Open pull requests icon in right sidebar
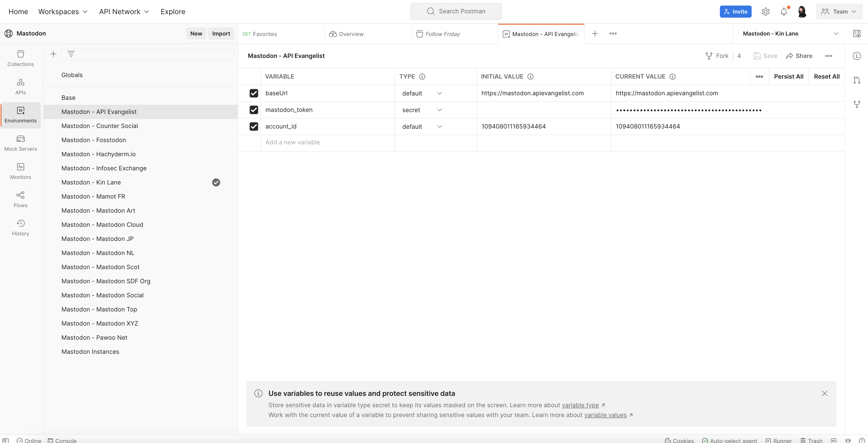Screen dimensions: 868x443 pos(857,80)
